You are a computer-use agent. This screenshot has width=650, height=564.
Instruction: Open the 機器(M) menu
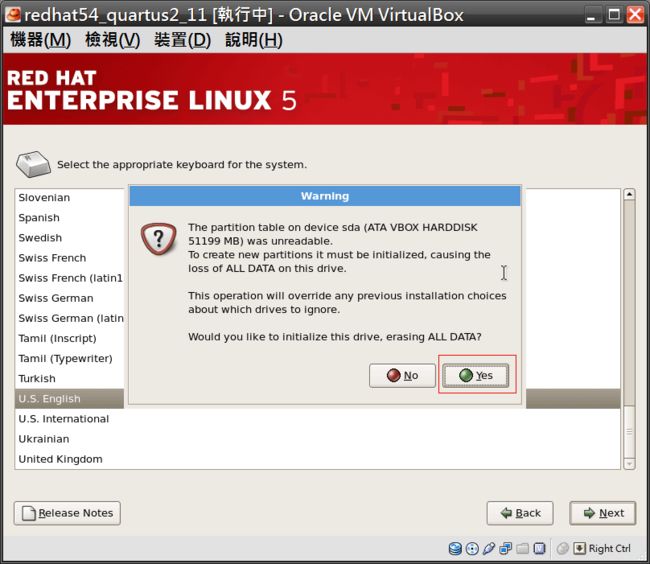40,40
